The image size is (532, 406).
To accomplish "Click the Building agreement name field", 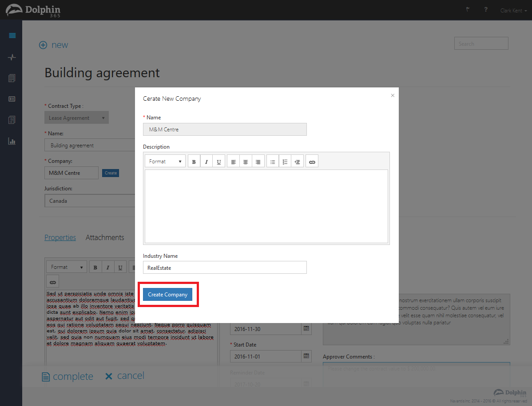I will tap(90, 145).
